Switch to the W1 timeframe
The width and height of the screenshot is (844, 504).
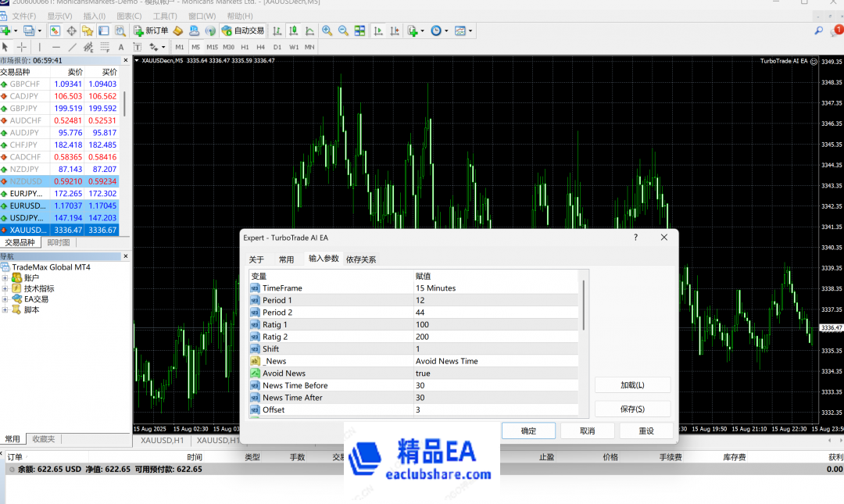pyautogui.click(x=294, y=47)
